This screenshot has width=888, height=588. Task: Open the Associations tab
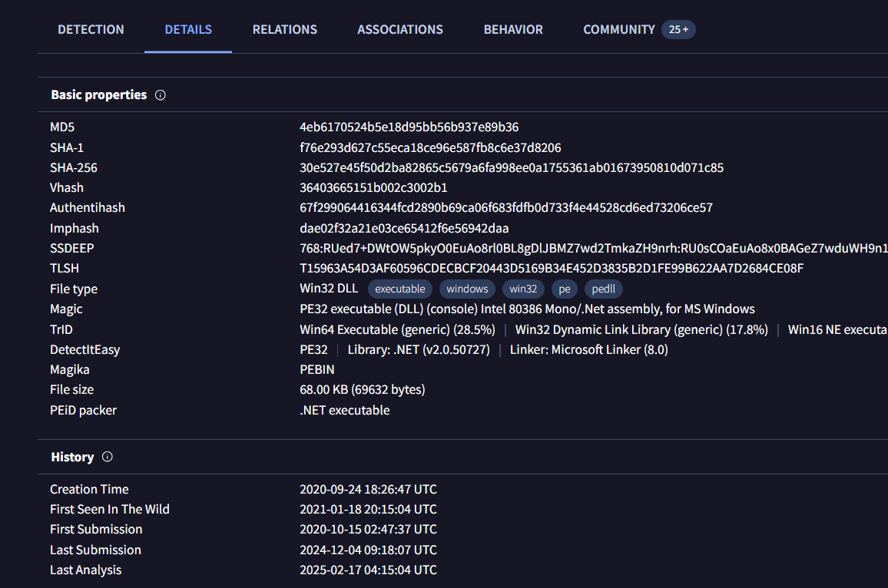click(399, 29)
